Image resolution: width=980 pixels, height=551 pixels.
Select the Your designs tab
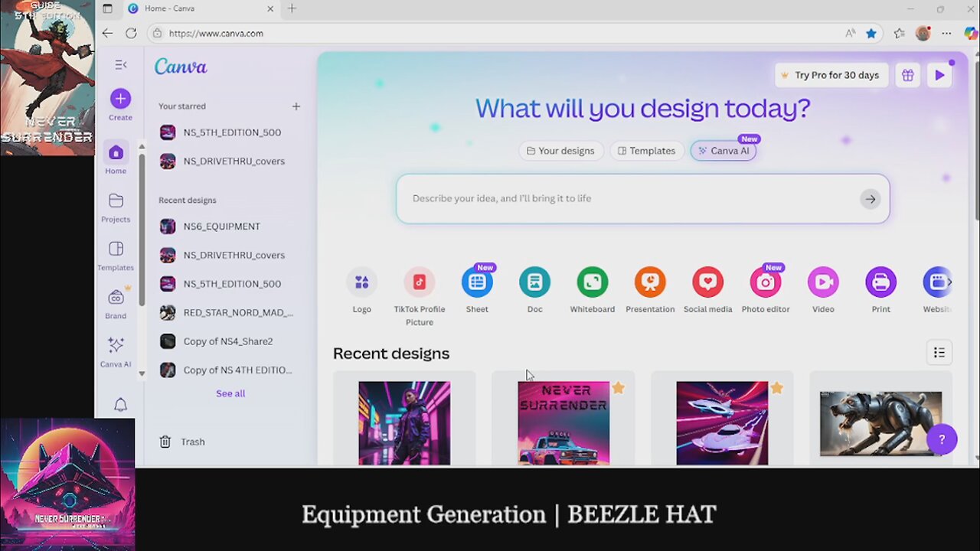(561, 151)
